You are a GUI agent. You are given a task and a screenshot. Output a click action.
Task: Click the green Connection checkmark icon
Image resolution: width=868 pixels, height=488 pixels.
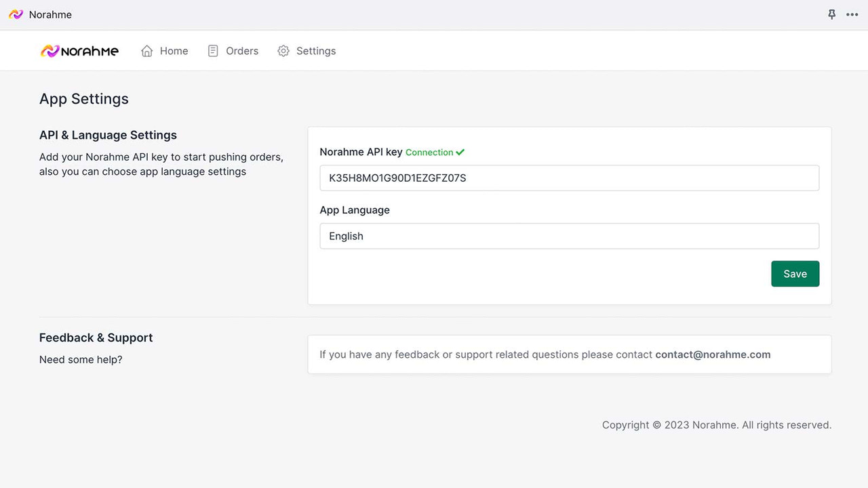pos(460,152)
